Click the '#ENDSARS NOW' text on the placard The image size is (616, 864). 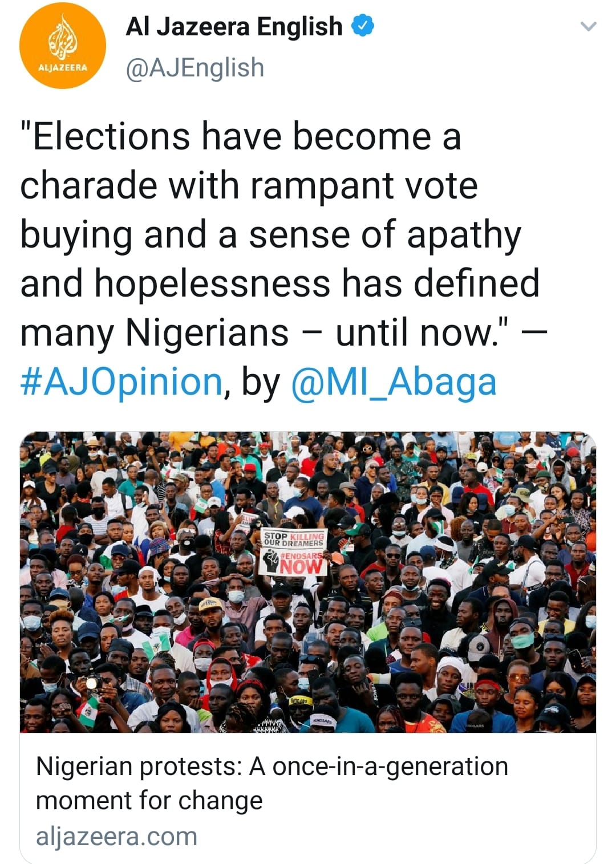[298, 563]
